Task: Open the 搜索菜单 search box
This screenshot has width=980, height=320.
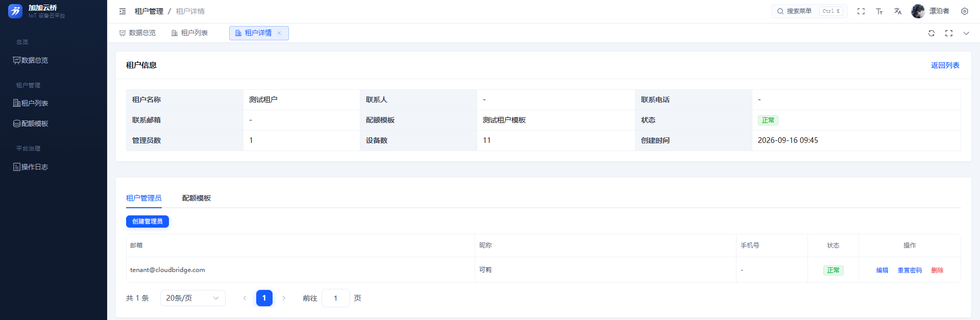Action: [x=810, y=11]
